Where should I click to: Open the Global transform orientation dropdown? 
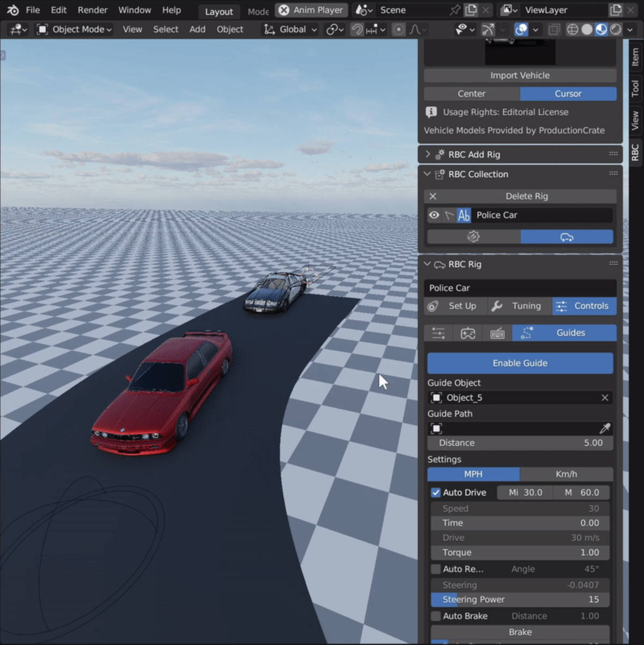tap(289, 30)
